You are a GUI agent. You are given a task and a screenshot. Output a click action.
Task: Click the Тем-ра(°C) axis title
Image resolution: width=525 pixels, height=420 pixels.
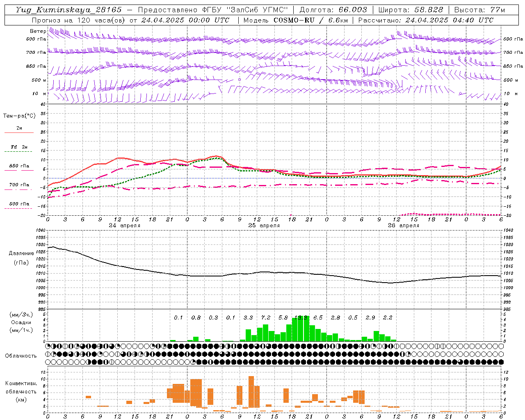(19, 116)
